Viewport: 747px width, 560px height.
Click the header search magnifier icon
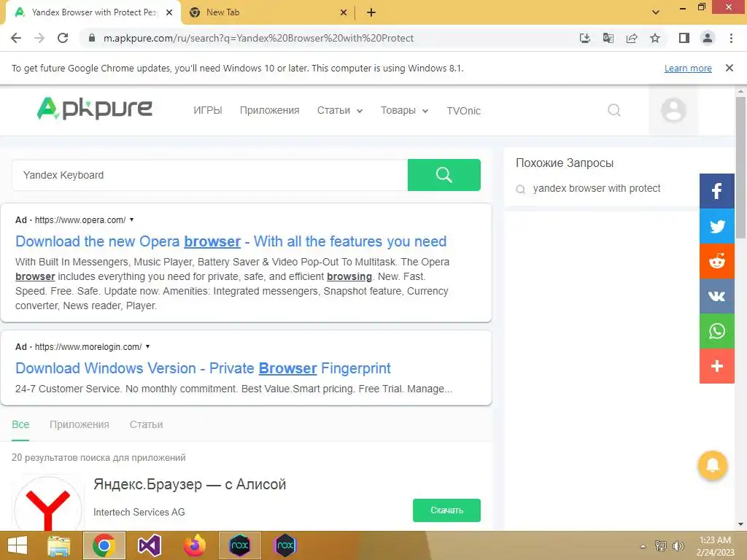coord(614,111)
